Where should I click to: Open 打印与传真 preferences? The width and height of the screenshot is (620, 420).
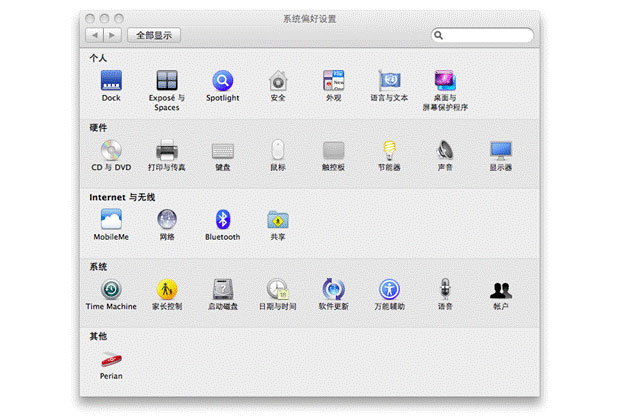click(166, 150)
